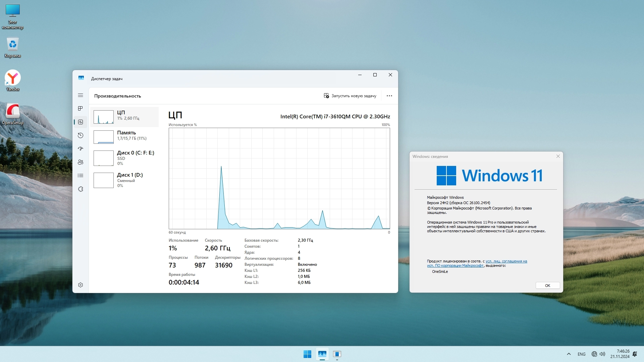Open Details list page icon
This screenshot has width=644, height=362.
[80, 176]
